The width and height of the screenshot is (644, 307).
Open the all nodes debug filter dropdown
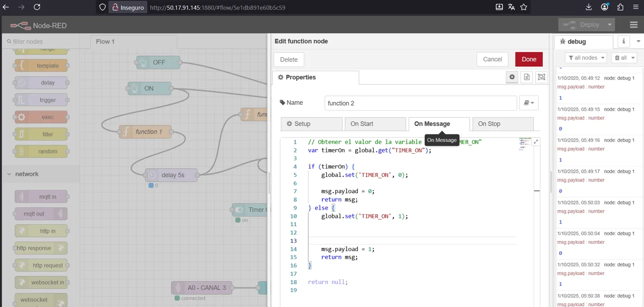586,58
